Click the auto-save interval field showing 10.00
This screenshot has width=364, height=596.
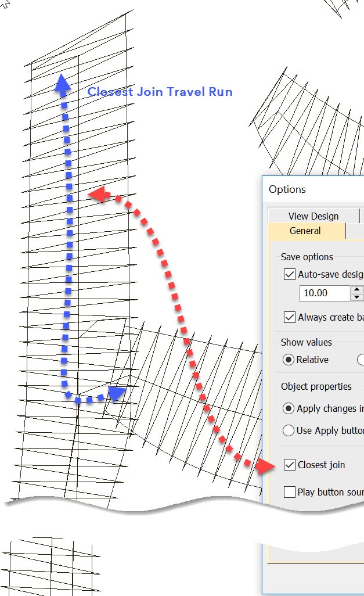coord(324,293)
